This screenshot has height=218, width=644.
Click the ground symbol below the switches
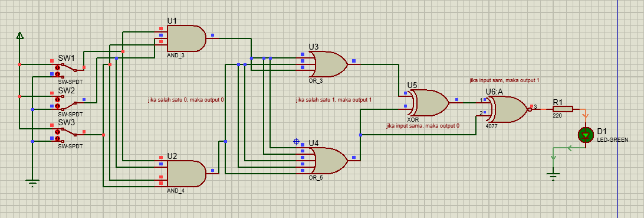tap(32, 183)
